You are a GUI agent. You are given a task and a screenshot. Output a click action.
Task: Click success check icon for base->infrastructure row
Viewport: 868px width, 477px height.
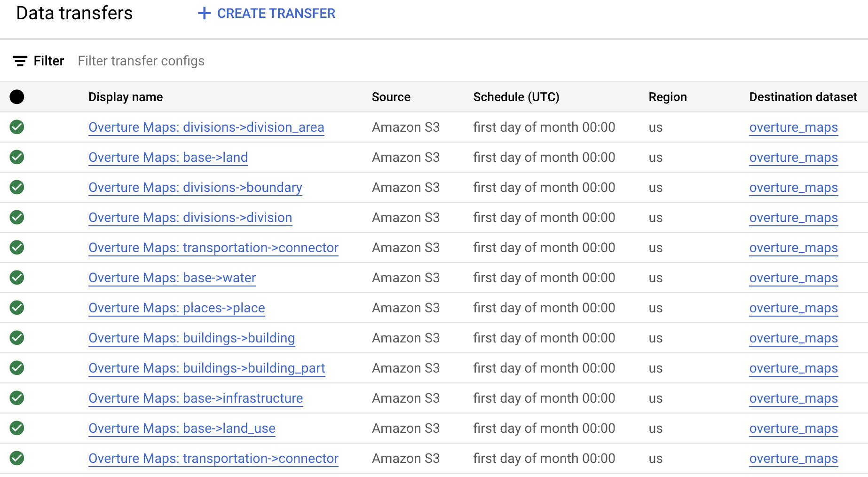tap(17, 398)
